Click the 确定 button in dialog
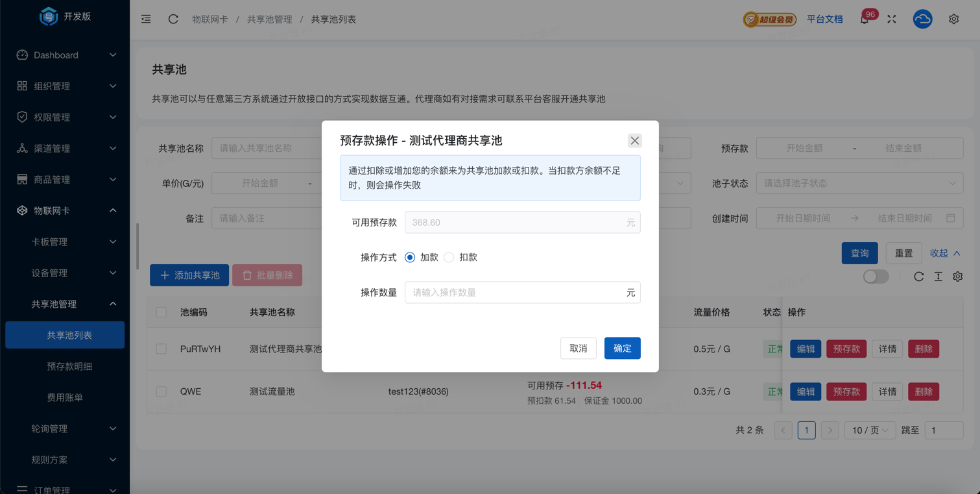980x494 pixels. click(622, 349)
